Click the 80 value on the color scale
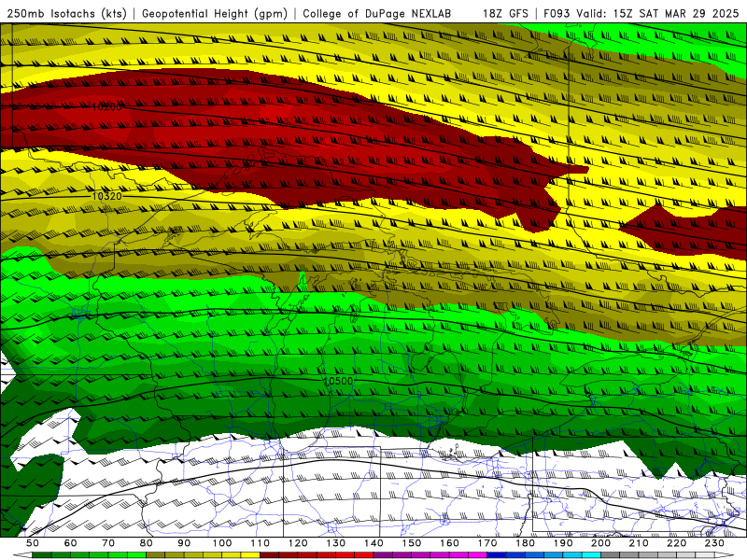This screenshot has height=560, width=747. click(147, 543)
